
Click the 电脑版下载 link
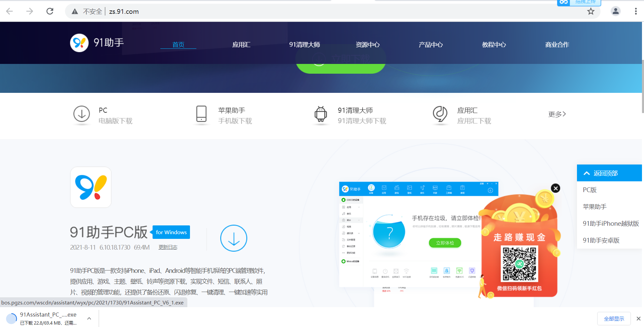click(x=116, y=121)
